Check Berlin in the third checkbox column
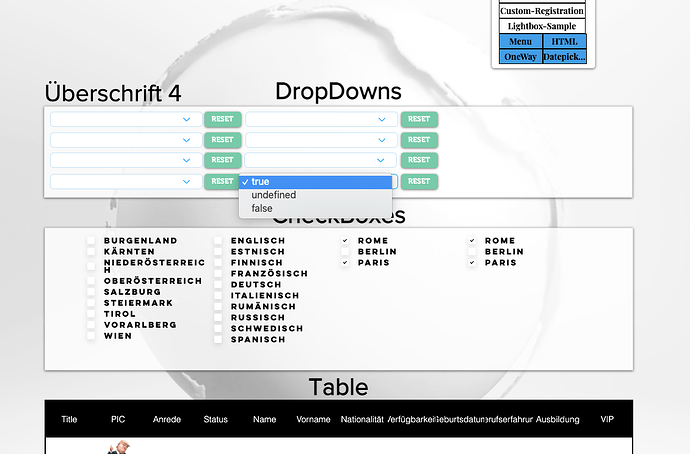The image size is (690, 454). tap(345, 252)
